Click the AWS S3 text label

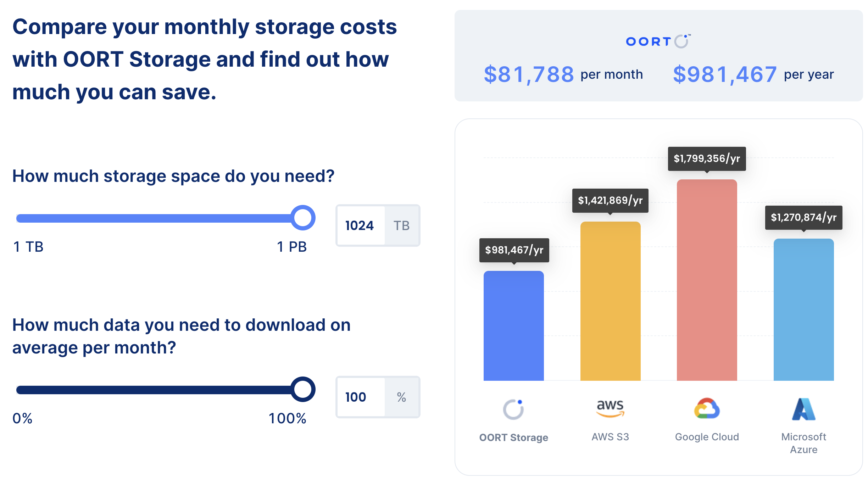[610, 437]
